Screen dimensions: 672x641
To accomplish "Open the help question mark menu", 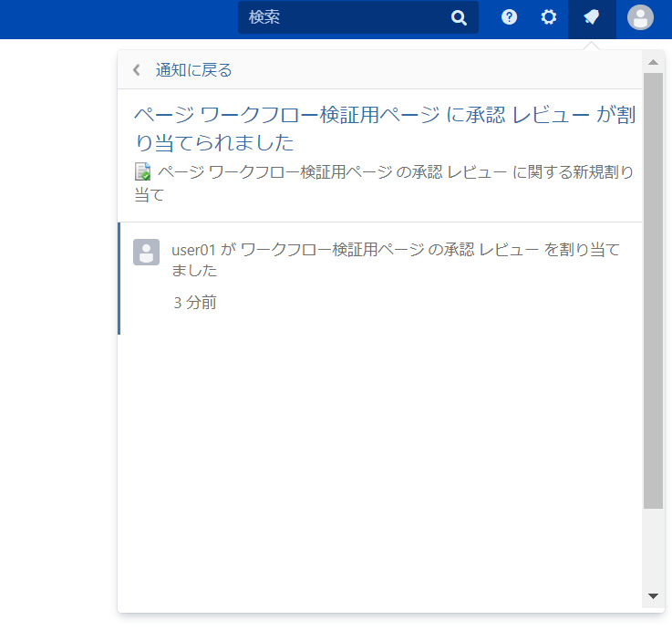I will (x=509, y=17).
